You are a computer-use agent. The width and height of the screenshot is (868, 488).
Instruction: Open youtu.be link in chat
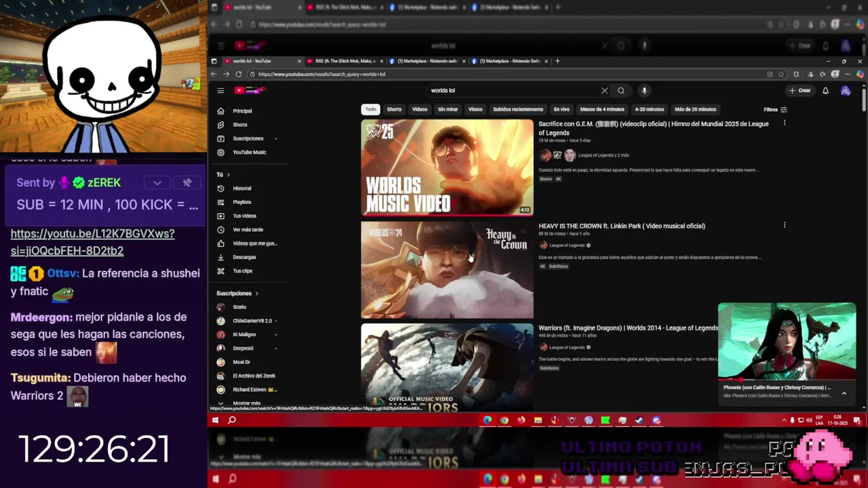[93, 242]
